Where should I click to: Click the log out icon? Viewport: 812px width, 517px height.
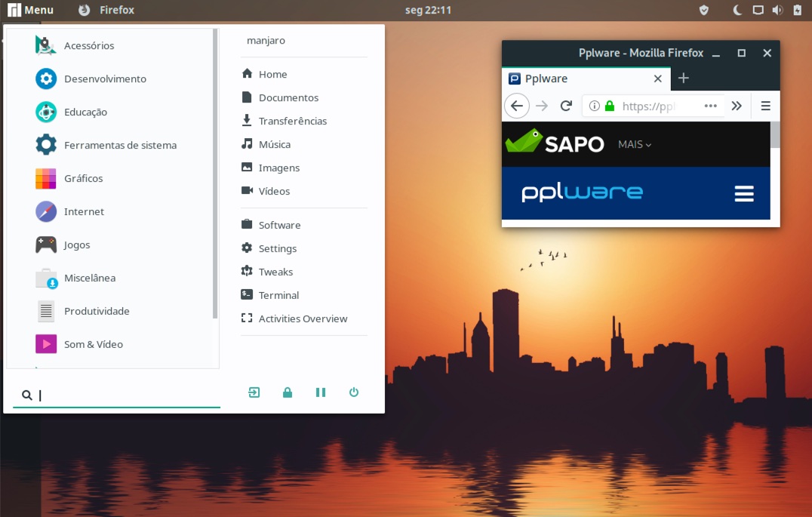coord(254,392)
